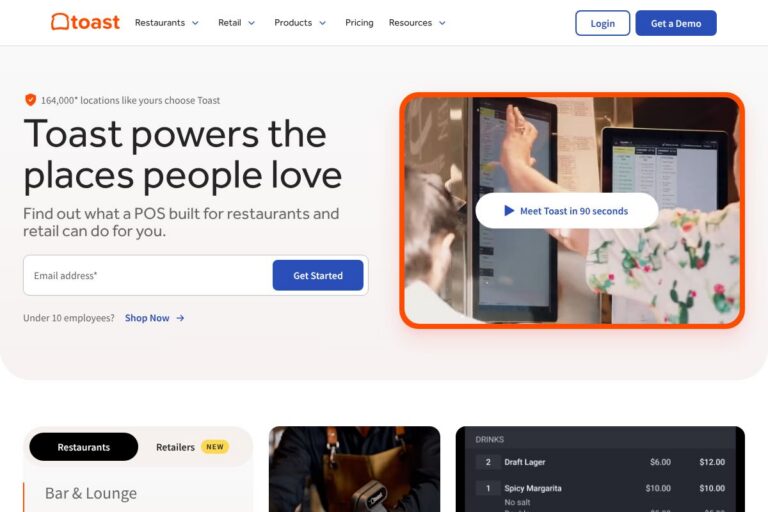Expand the Resources dropdown chevron
The image size is (768, 512).
442,23
